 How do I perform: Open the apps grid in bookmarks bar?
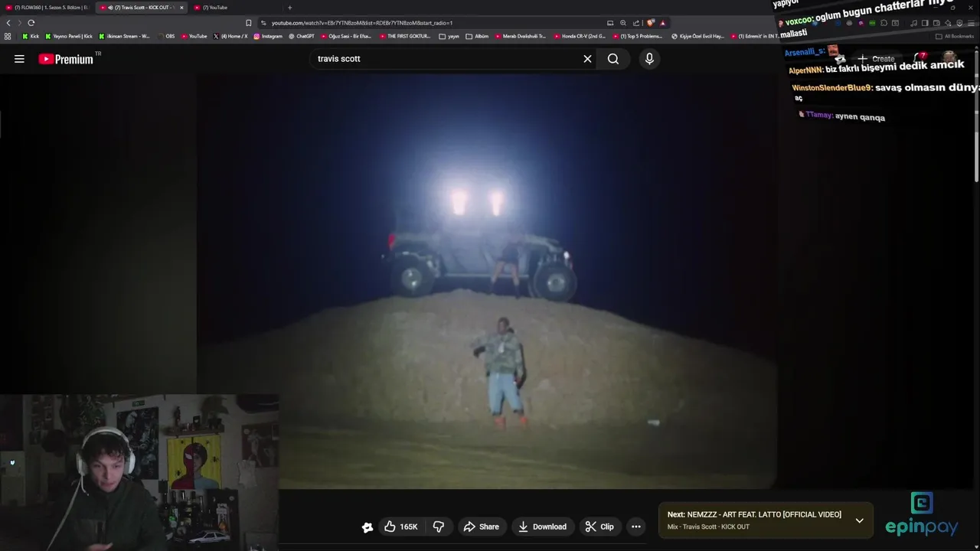pos(8,36)
